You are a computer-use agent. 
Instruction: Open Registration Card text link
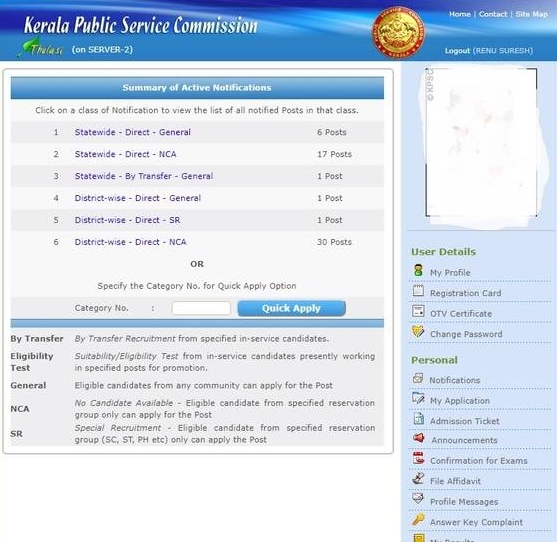coord(465,293)
